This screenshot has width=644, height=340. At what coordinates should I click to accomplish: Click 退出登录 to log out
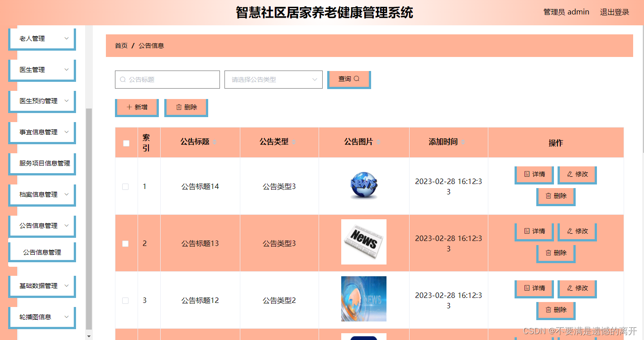tap(614, 12)
